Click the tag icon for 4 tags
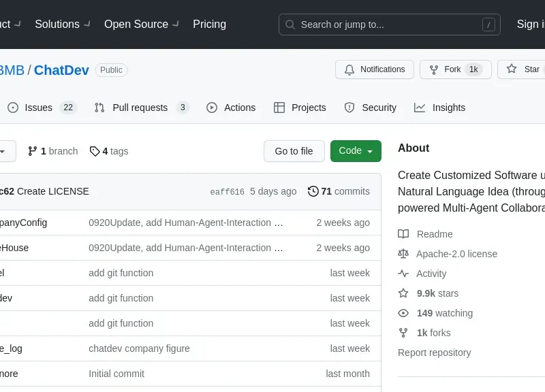 pyautogui.click(x=95, y=151)
